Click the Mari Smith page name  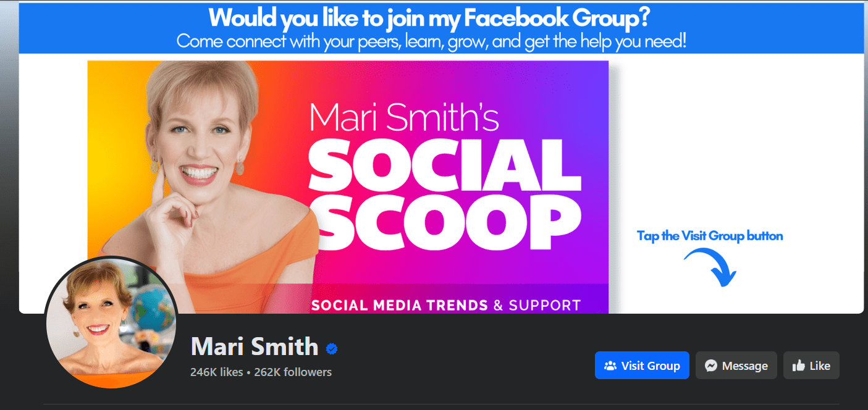(255, 346)
